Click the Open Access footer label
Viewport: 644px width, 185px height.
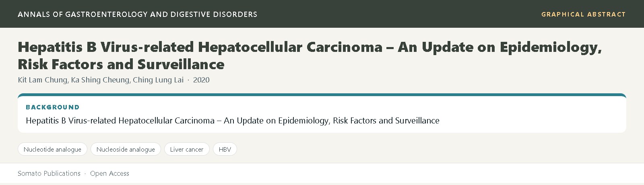point(109,173)
